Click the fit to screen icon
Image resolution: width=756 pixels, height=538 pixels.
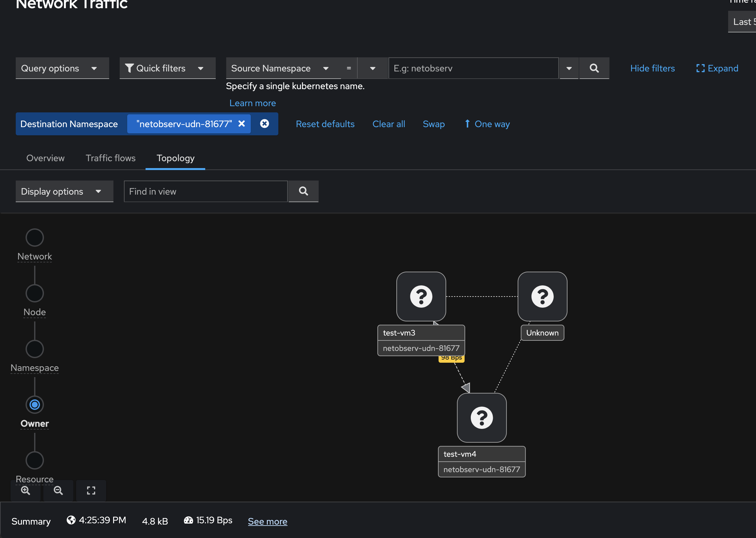click(x=91, y=490)
